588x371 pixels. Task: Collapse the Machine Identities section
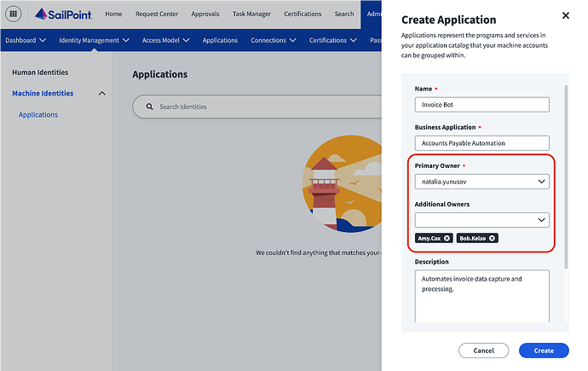tap(102, 93)
